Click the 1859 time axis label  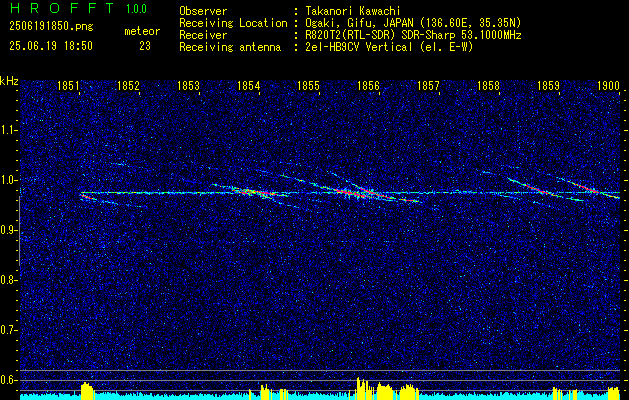click(x=549, y=86)
